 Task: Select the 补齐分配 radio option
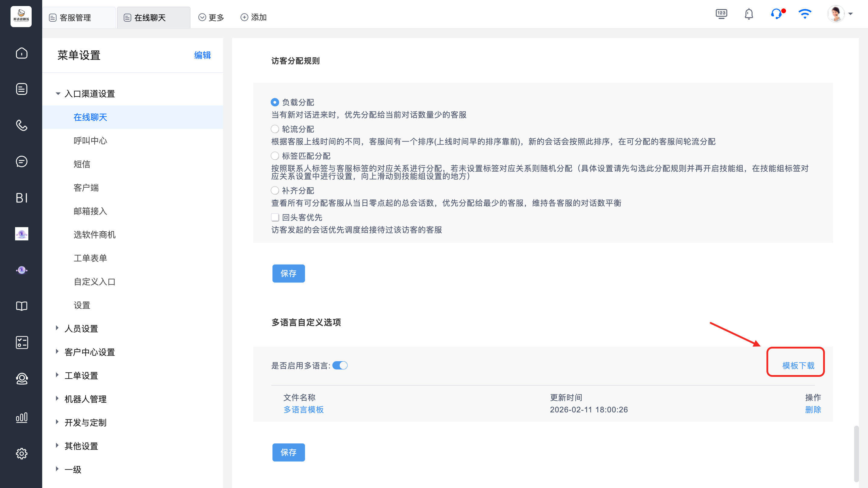click(275, 191)
